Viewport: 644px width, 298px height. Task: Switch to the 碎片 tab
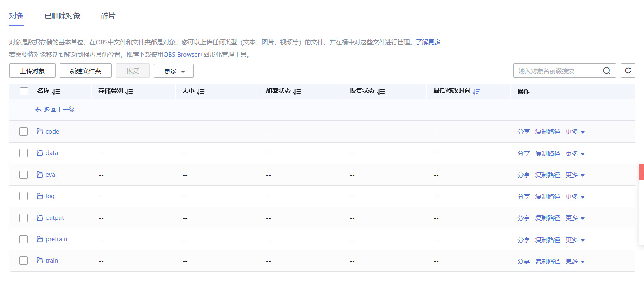(108, 16)
